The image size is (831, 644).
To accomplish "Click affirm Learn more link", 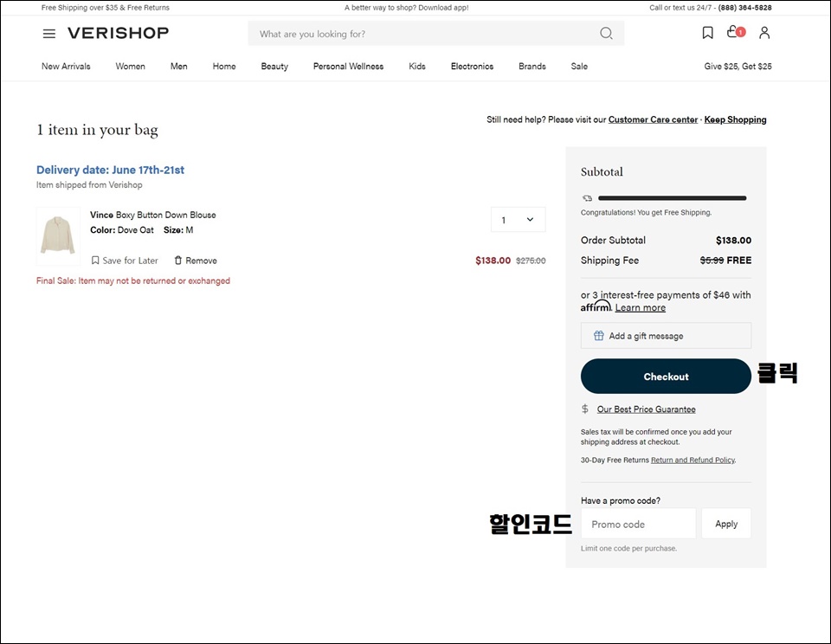I will tap(641, 307).
